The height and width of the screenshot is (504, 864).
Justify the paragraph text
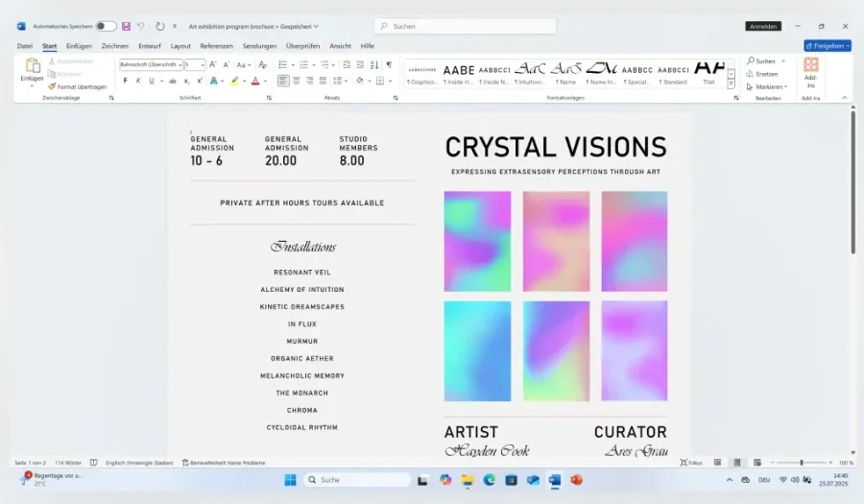tap(323, 81)
